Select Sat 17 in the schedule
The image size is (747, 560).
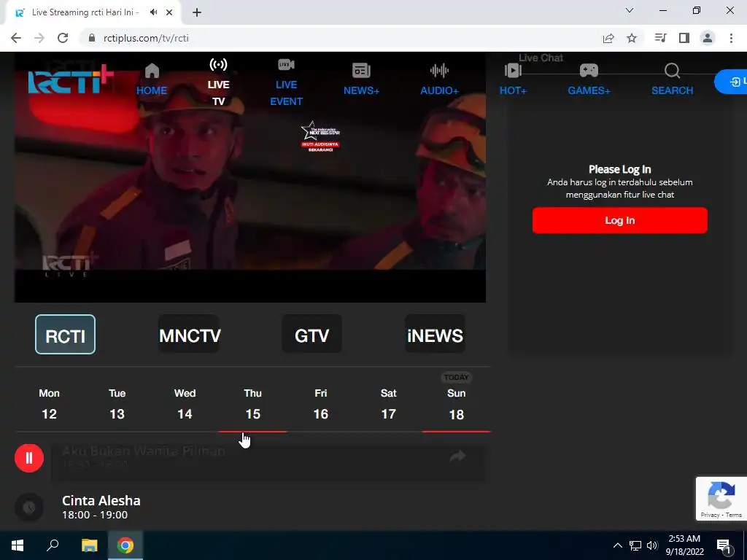coord(388,404)
